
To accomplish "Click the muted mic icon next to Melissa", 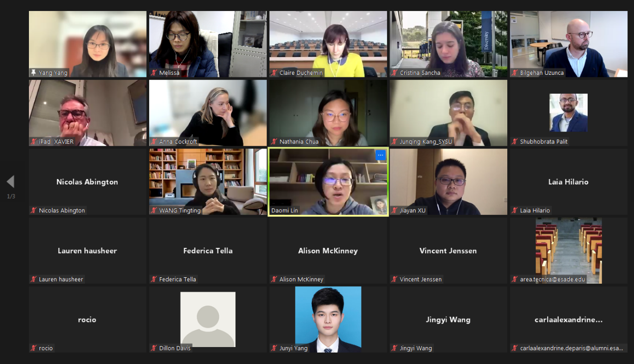I will click(154, 73).
